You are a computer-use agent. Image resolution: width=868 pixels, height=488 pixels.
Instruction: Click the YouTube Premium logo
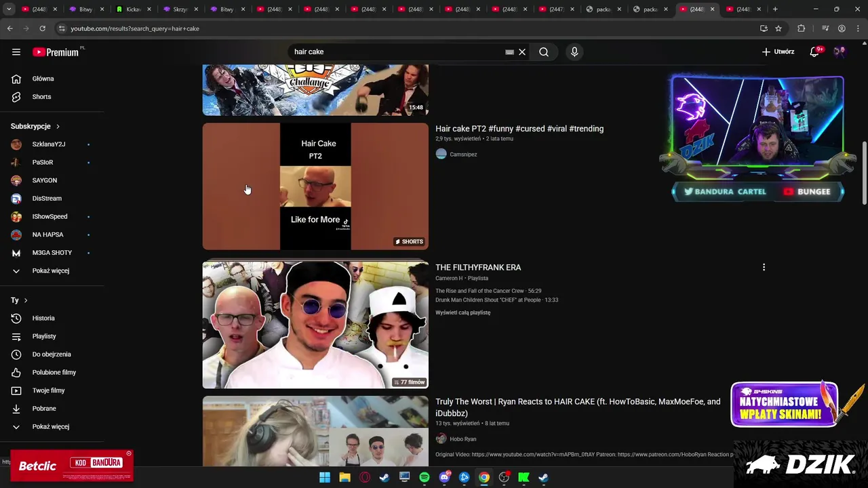[x=56, y=52]
